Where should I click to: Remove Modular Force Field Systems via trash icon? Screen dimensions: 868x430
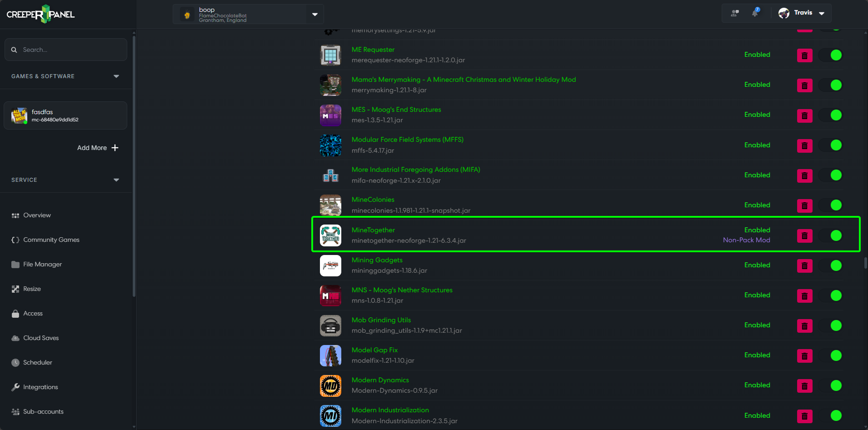(x=804, y=145)
